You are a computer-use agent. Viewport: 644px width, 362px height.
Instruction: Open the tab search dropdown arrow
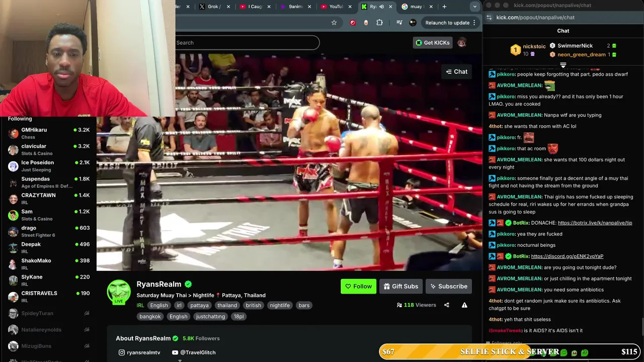click(474, 7)
